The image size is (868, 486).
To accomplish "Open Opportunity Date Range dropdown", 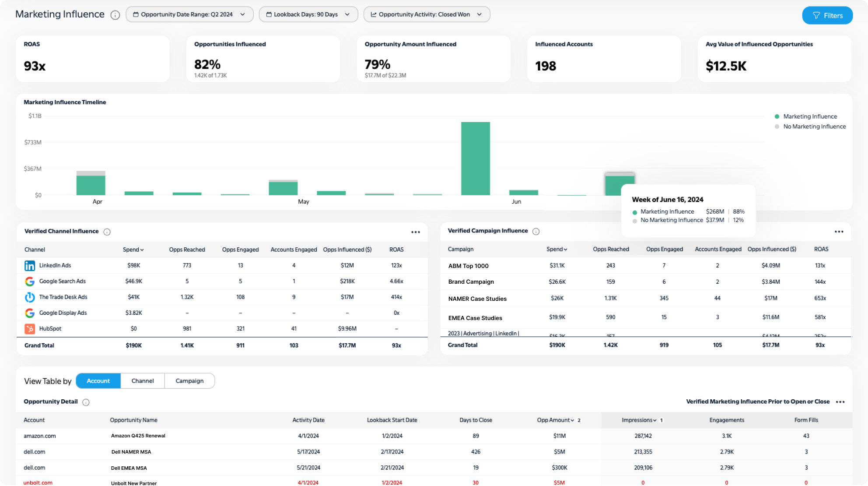I will (x=189, y=14).
